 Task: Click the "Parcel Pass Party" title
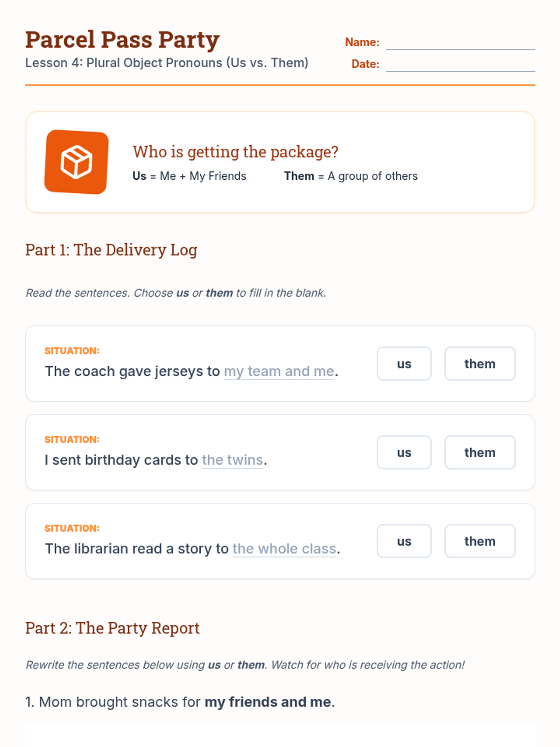(122, 40)
